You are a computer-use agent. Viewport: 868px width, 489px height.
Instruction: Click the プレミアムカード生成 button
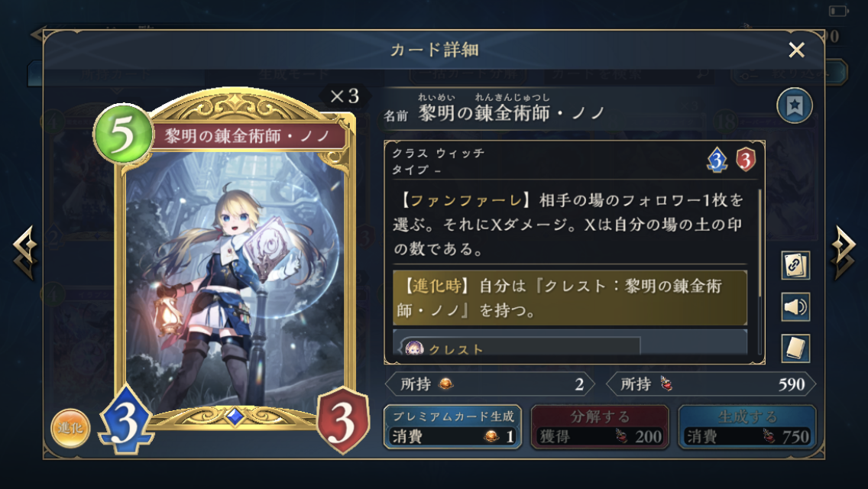[x=453, y=427]
